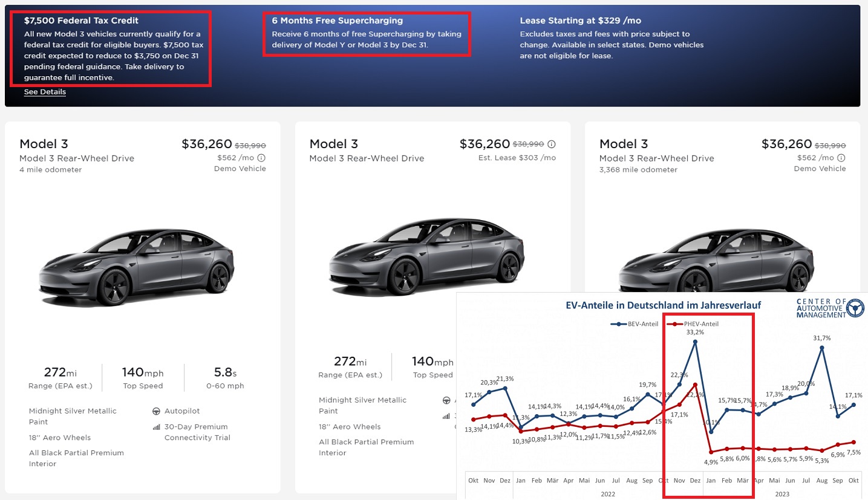Screen dimensions: 868x500
Task: Click 18'' Aero Wheels on 4 mile odometer card
Action: (x=60, y=438)
